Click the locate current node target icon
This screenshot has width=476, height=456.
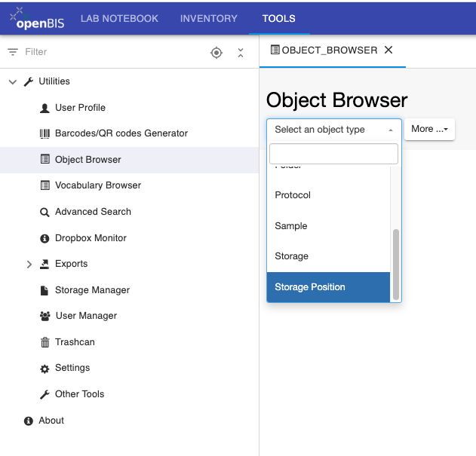tap(217, 53)
